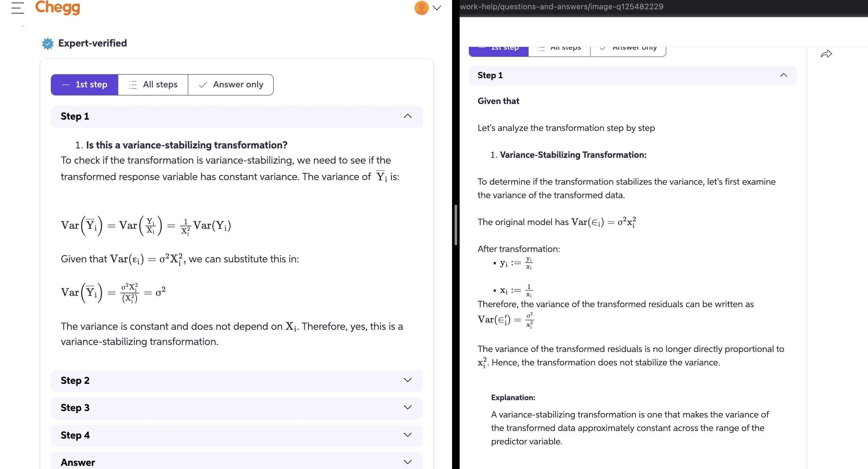Select the All steps tab in the left window

(x=153, y=84)
